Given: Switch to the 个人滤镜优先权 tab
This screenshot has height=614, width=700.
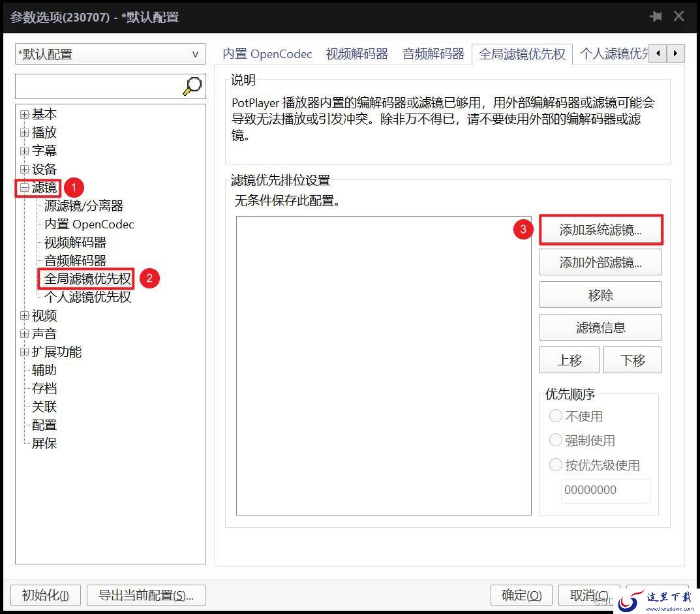Looking at the screenshot, I should 613,54.
